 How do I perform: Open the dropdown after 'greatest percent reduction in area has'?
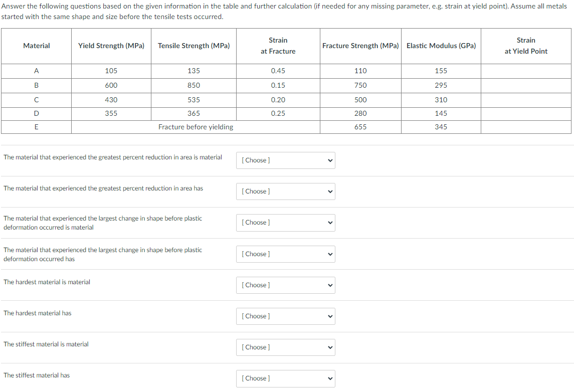(x=285, y=191)
